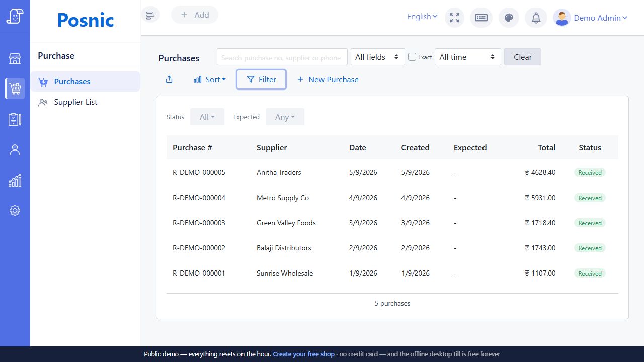Click the Supplier column header
This screenshot has height=362, width=644.
272,147
